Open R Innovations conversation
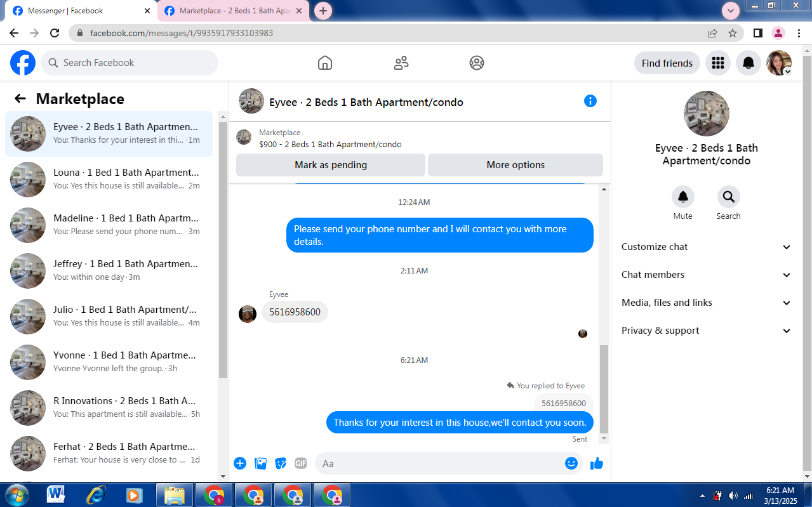This screenshot has width=812, height=507. point(109,407)
